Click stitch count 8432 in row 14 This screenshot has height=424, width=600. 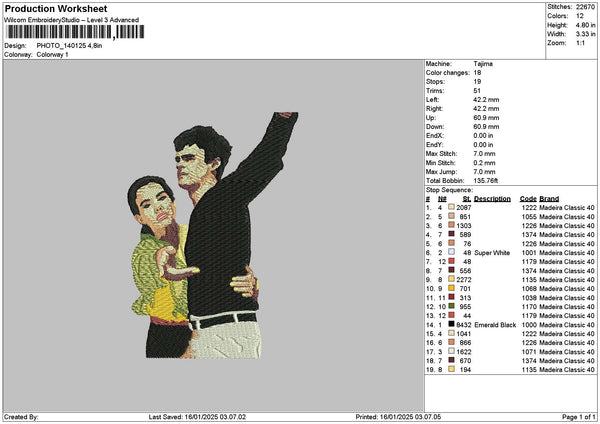464,325
